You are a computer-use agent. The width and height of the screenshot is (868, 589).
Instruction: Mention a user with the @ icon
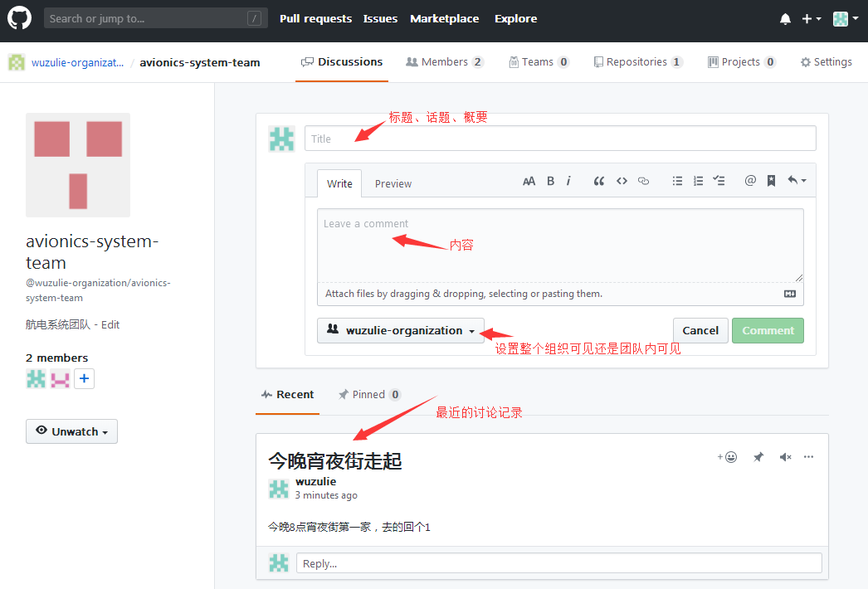750,181
